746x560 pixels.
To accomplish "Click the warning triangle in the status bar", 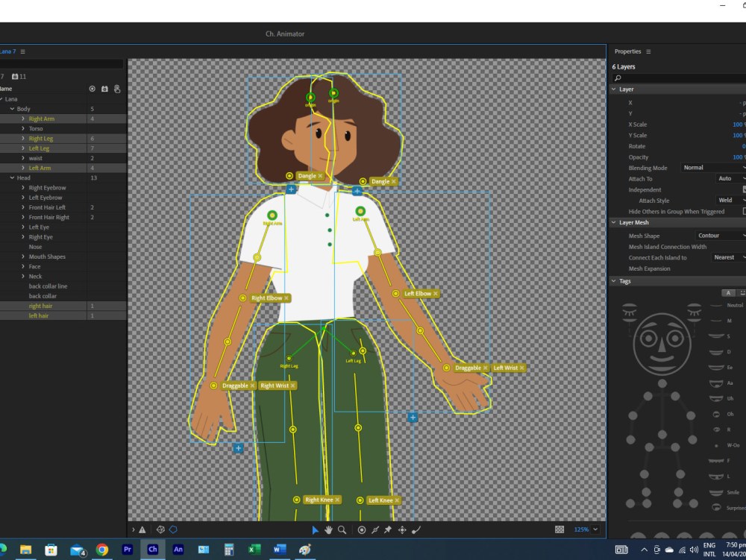I will (141, 529).
